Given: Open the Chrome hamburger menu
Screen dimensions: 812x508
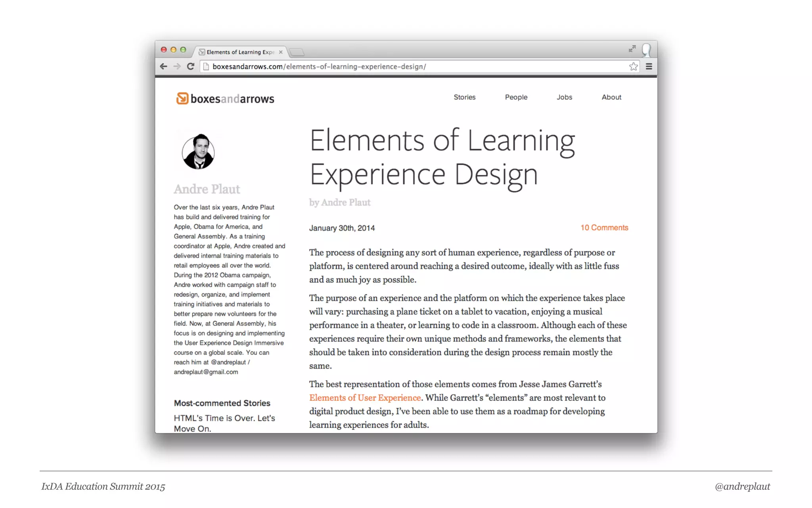Looking at the screenshot, I should pyautogui.click(x=649, y=66).
